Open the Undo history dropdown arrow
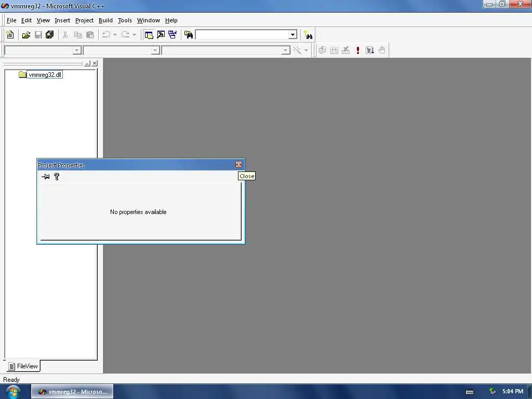 coord(115,35)
